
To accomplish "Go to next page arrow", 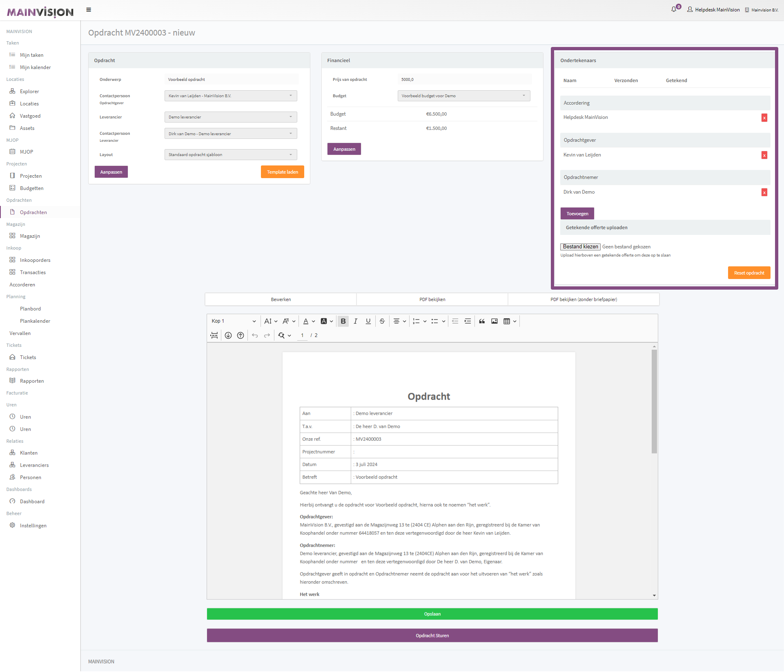I will pyautogui.click(x=228, y=335).
